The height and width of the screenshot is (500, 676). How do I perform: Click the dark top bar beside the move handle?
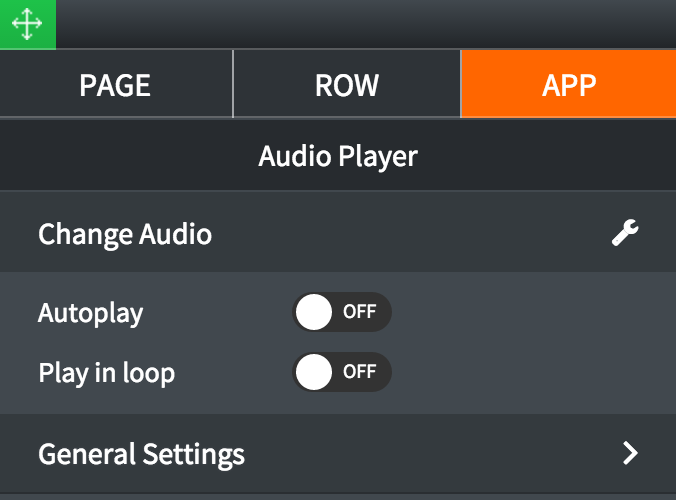coord(360,24)
